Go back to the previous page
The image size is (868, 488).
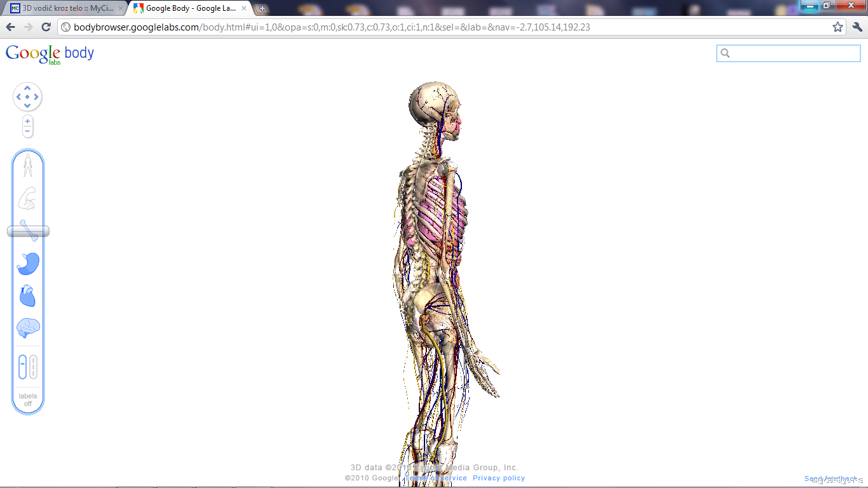click(10, 27)
